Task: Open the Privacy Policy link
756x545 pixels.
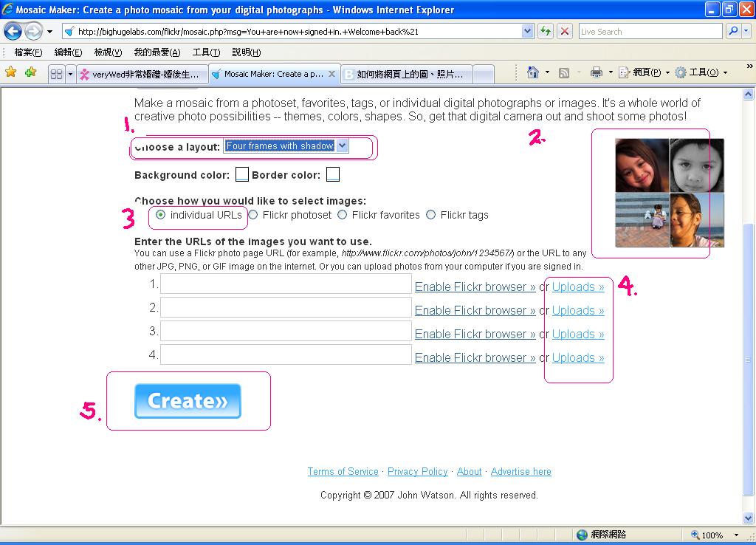Action: click(x=418, y=472)
